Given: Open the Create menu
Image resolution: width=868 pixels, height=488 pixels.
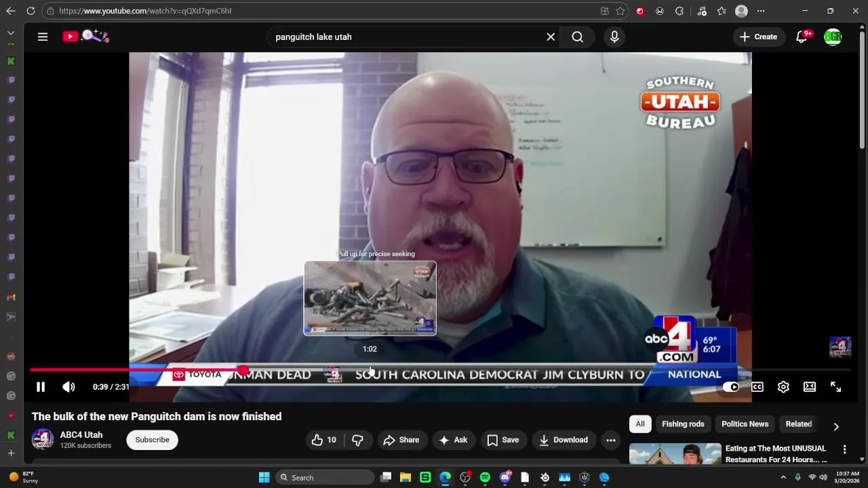Looking at the screenshot, I should 759,37.
